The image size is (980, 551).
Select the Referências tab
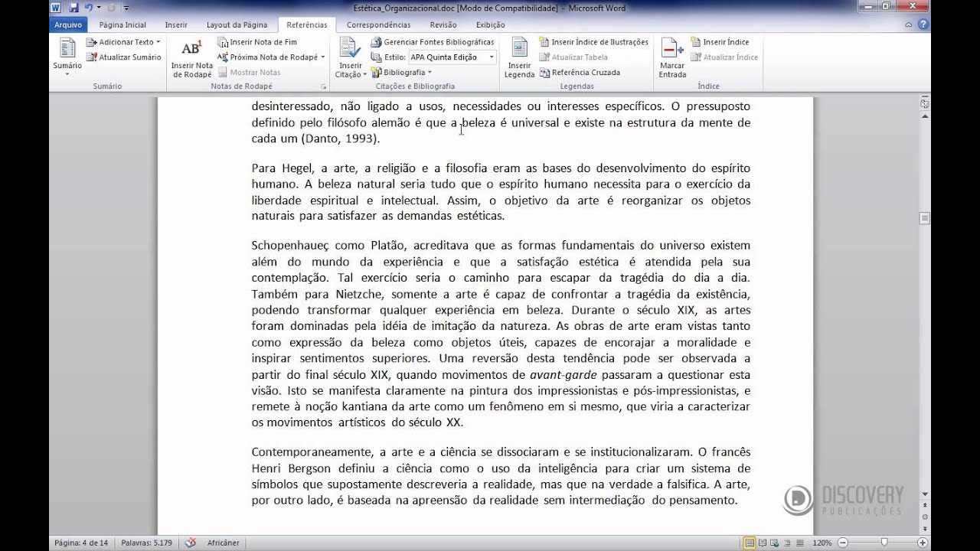click(306, 24)
